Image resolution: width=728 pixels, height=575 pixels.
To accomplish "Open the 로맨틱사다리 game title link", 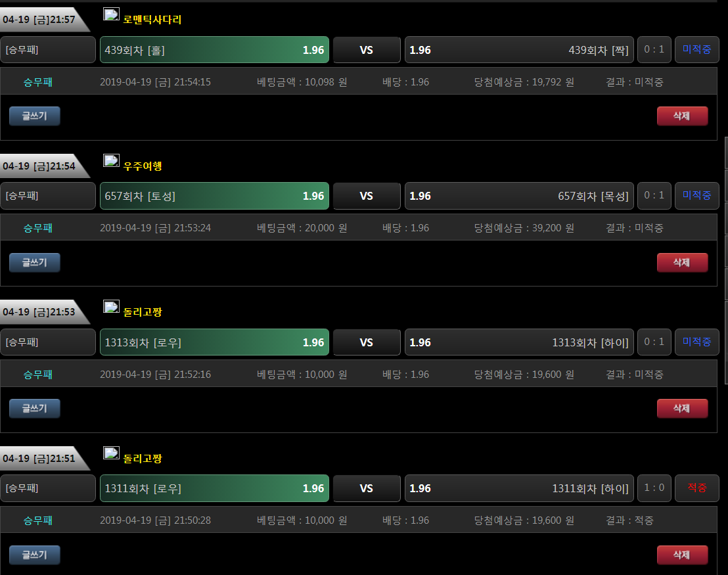I will 152,20.
